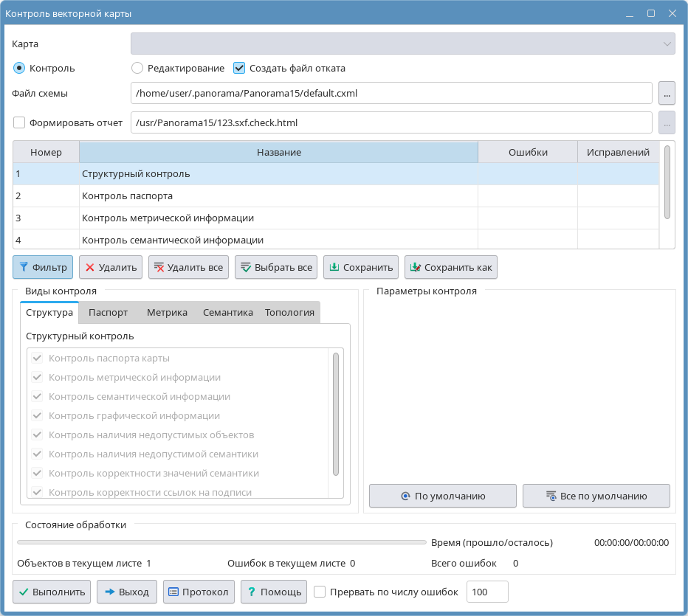This screenshot has height=616, width=688.
Task: Click the structural control list scrollbar
Action: pyautogui.click(x=336, y=413)
